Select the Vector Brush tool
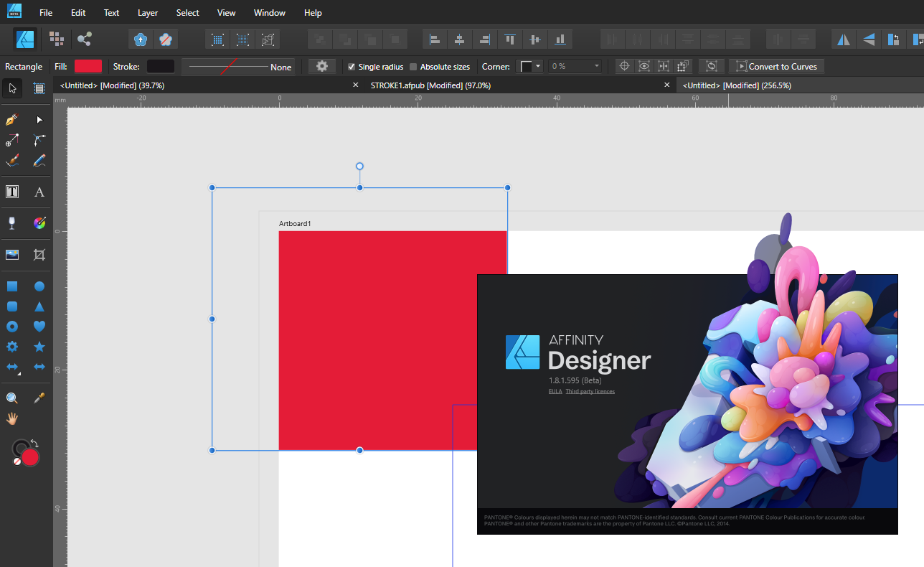Viewport: 924px width, 567px height. tap(12, 161)
